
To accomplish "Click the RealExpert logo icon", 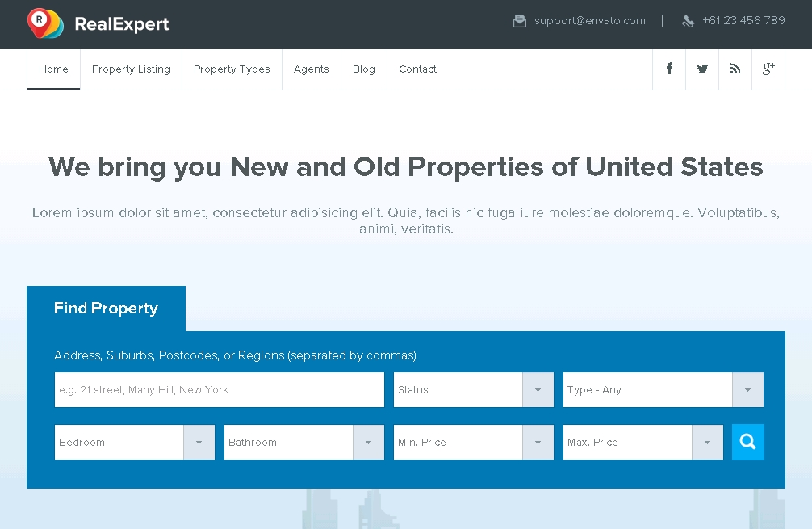I will point(45,23).
